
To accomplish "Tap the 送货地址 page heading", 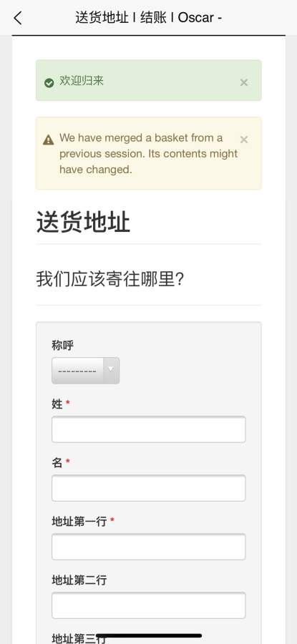I will coord(84,223).
